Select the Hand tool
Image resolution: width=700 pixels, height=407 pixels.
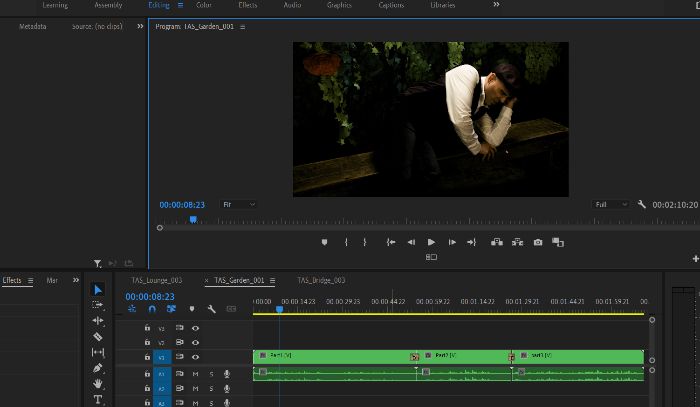(97, 384)
